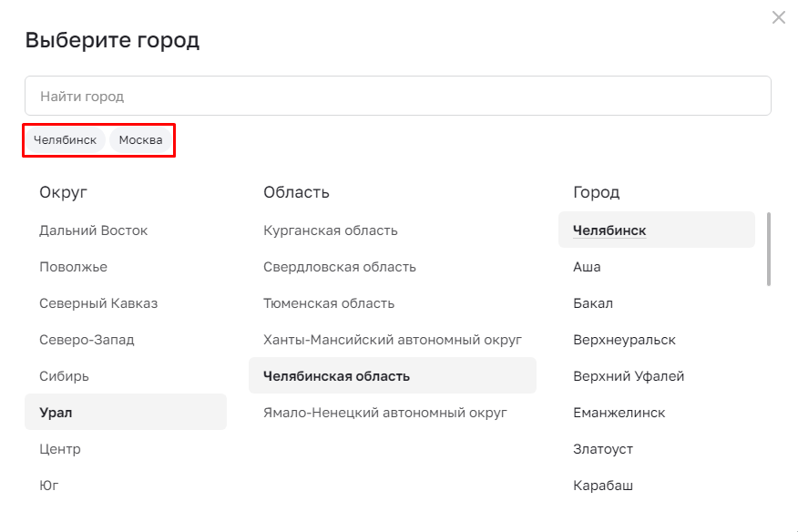Choose Ямало-Ненецкий автономный округ region
Image resolution: width=798 pixels, height=532 pixels.
(385, 413)
